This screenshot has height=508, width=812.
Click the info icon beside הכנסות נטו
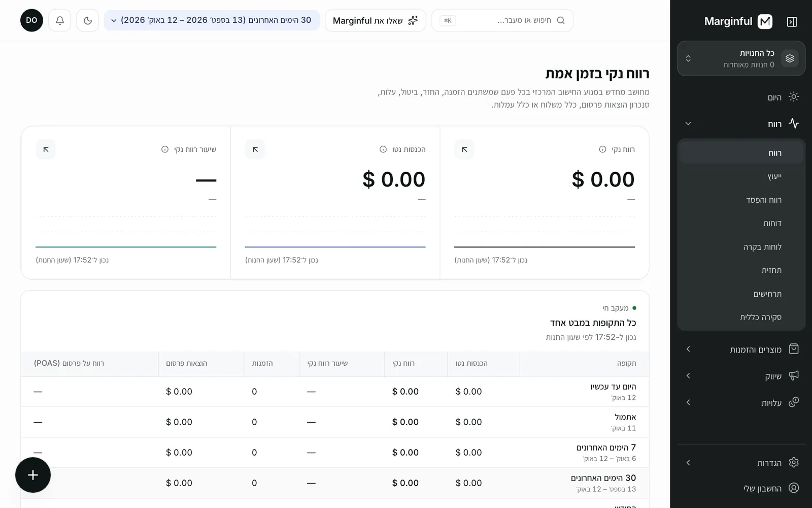(383, 149)
